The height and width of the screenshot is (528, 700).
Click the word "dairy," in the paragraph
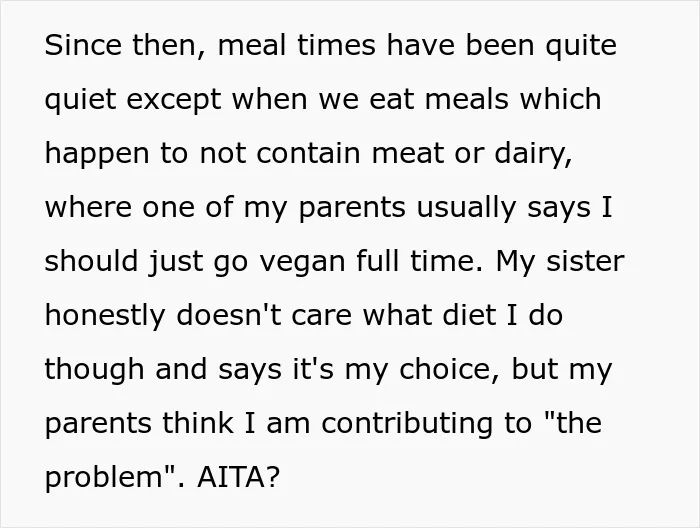click(533, 154)
